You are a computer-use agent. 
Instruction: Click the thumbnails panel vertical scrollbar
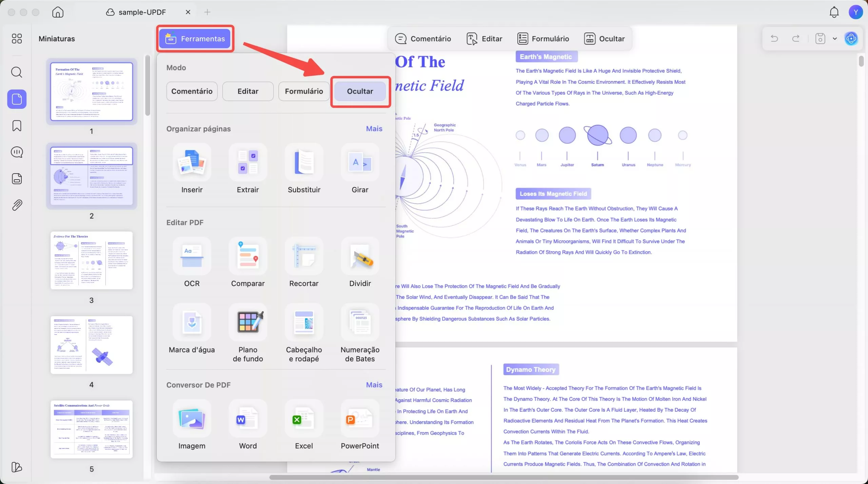tap(147, 85)
